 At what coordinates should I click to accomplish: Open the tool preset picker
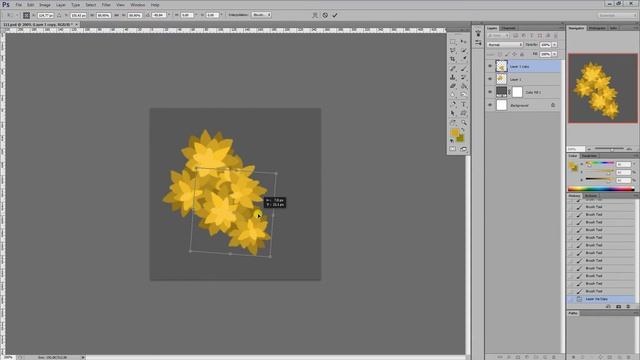tap(11, 15)
